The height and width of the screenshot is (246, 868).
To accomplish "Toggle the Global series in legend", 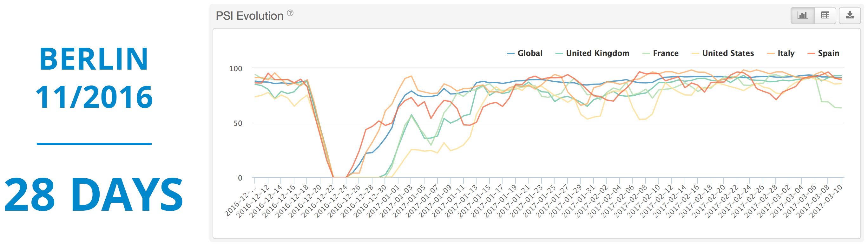I will tap(530, 53).
